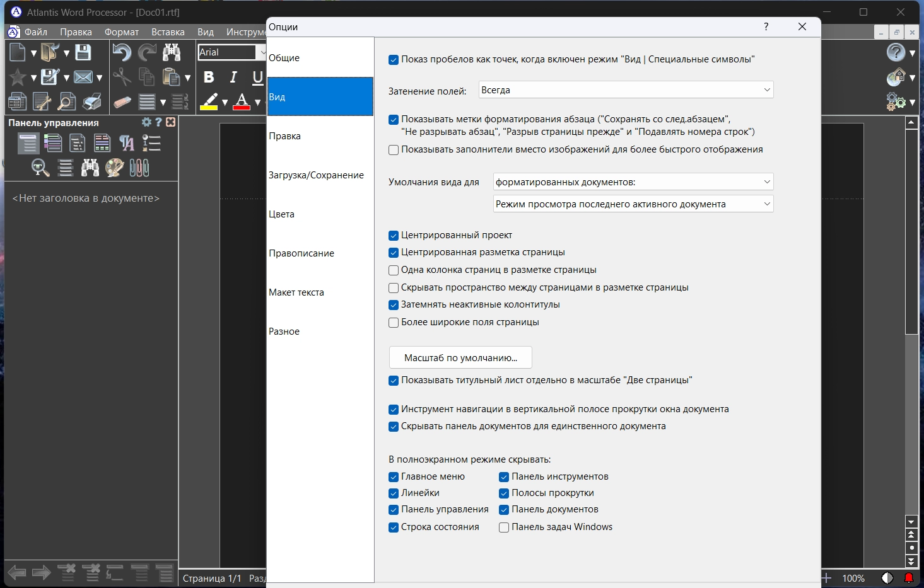
Task: Switch to the "Общие" options tab
Action: [x=320, y=58]
